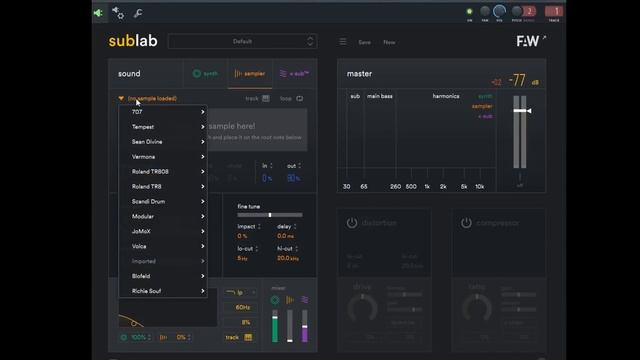Viewport: 640px width, 360px height.
Task: Click the filter curve handle
Action: (133, 323)
